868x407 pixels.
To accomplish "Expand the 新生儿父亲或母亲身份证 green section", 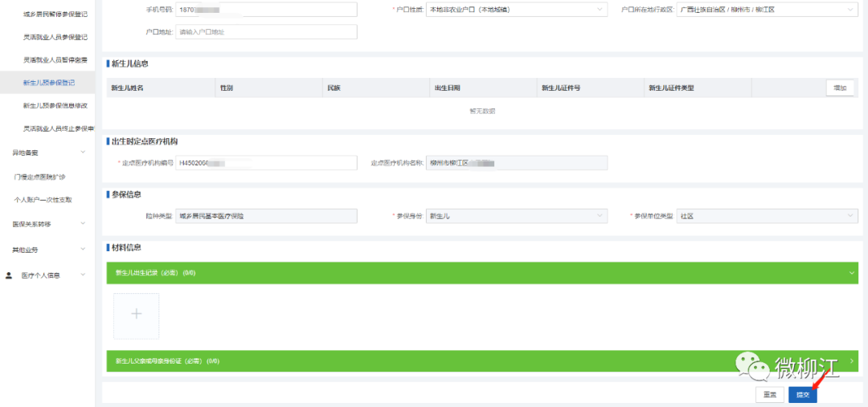I will point(851,361).
